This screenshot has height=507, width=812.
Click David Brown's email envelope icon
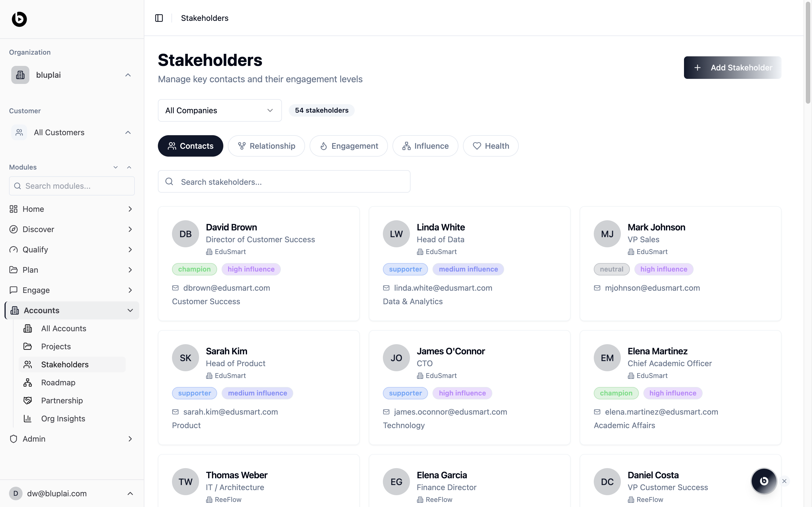coord(175,288)
